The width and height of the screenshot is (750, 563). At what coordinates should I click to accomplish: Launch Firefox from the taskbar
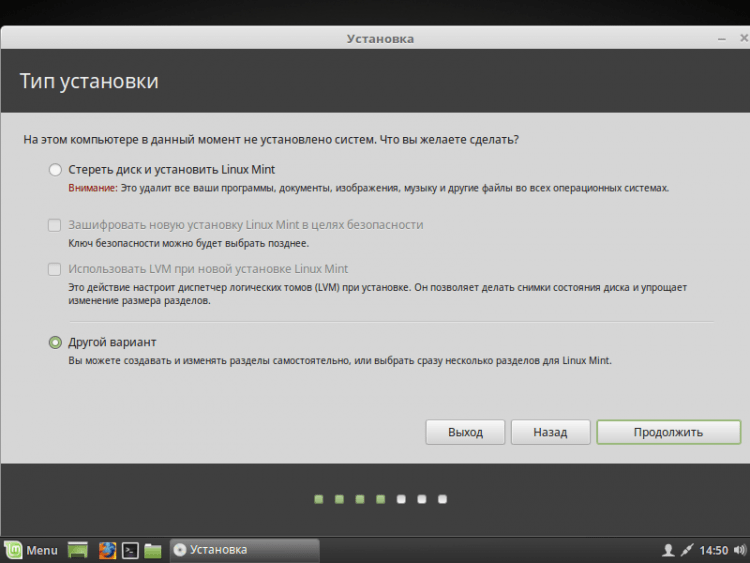[x=108, y=550]
